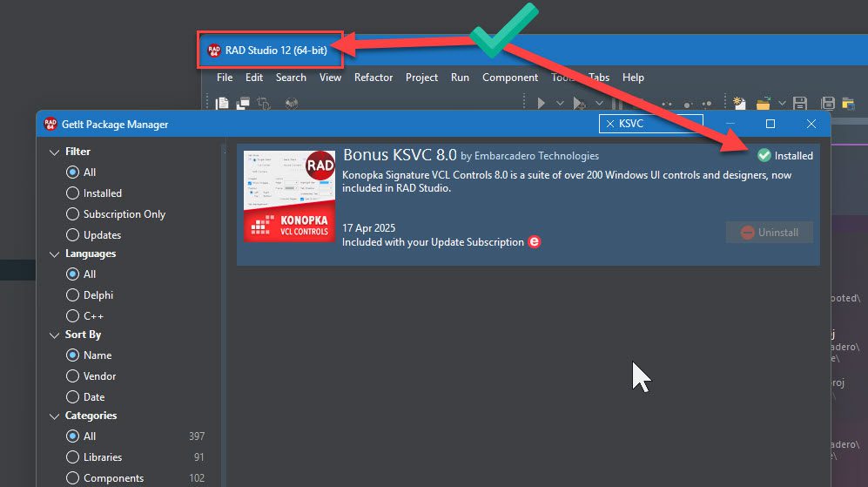868x487 pixels.
Task: Close the GetIt Package Manager window
Action: point(811,124)
